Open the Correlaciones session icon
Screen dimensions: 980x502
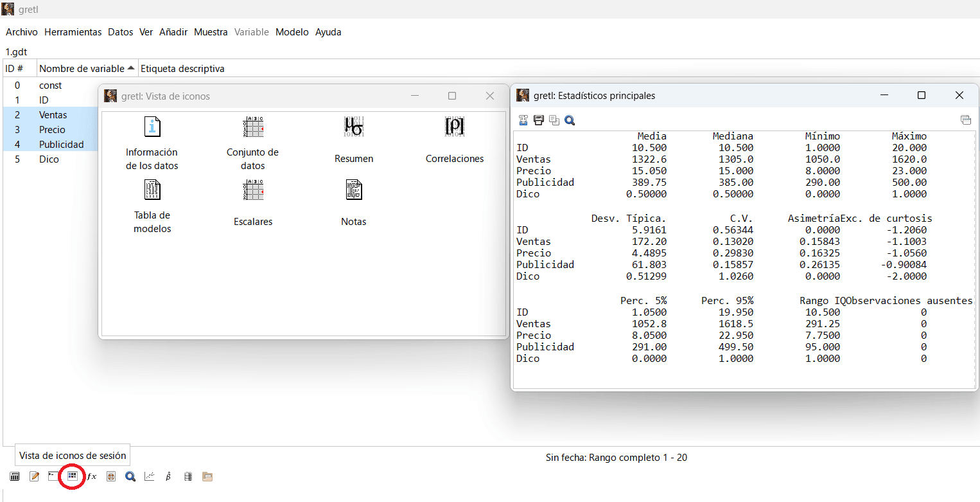(455, 138)
